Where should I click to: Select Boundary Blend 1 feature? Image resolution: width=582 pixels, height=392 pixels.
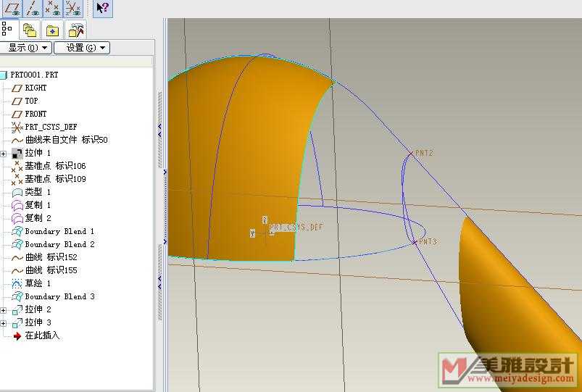point(59,231)
